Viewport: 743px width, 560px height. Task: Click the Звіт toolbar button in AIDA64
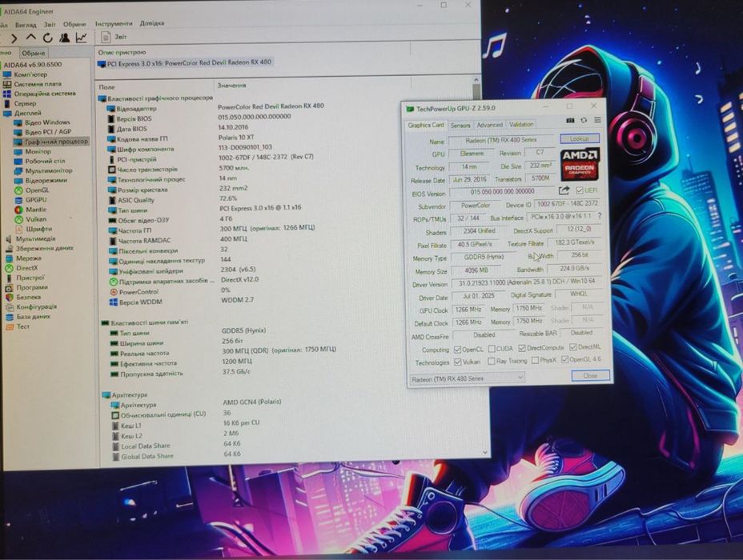[x=114, y=37]
